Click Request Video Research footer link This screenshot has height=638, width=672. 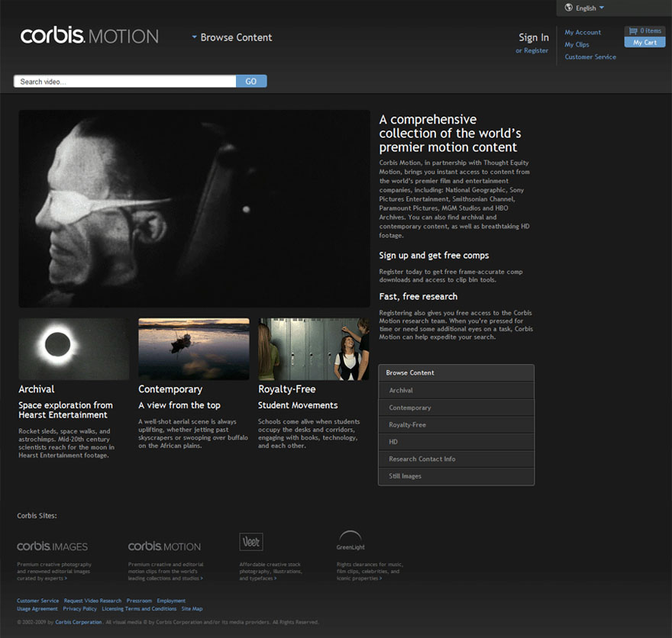click(x=92, y=601)
